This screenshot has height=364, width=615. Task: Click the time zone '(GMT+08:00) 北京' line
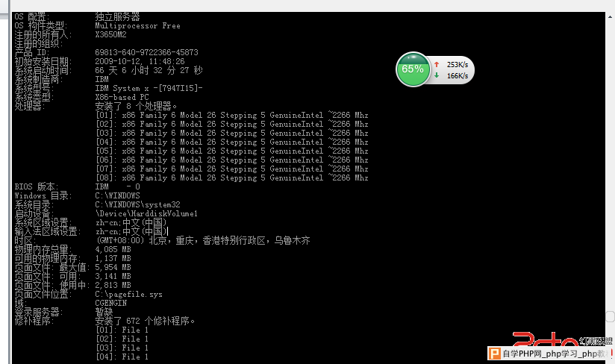(203, 241)
